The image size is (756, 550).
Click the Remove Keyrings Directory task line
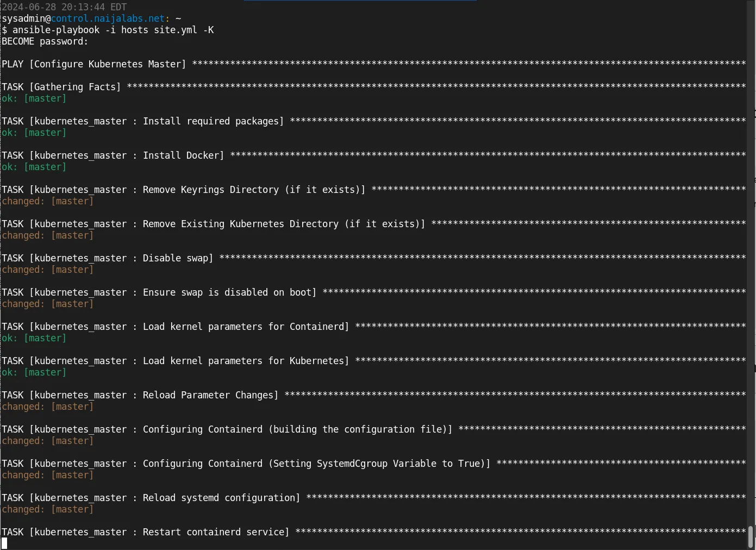[x=373, y=190]
